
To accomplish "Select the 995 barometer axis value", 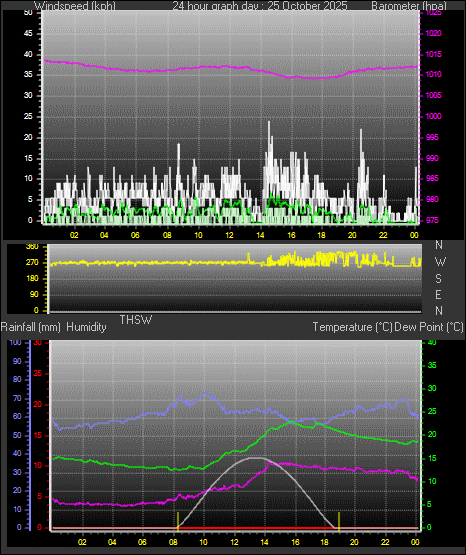I will [432, 137].
